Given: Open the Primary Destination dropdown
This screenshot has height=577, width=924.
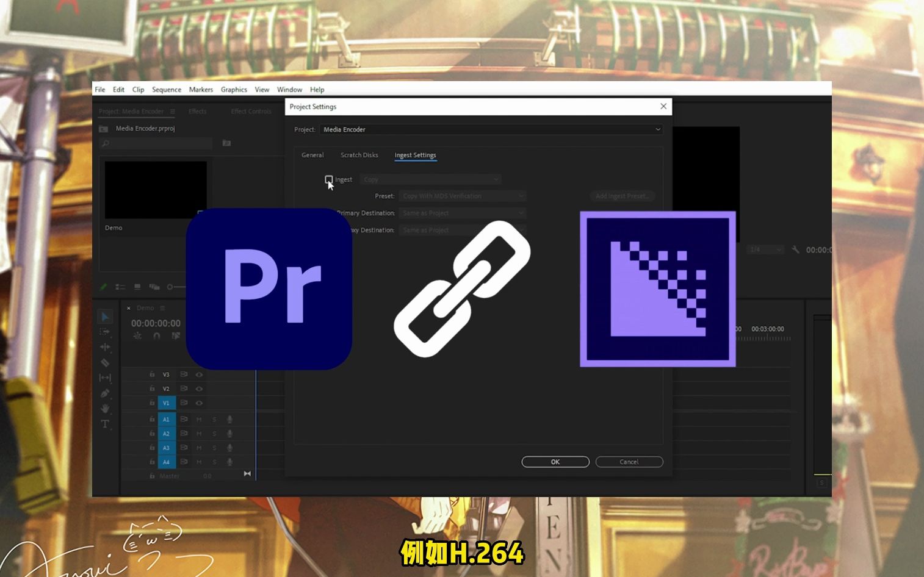Looking at the screenshot, I should point(463,213).
